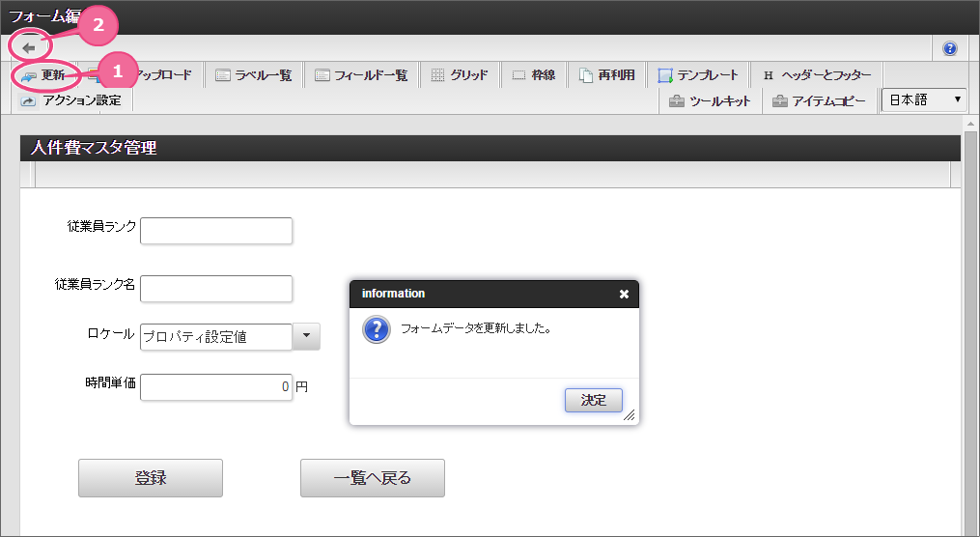Click the グリッド toolbar item

point(460,75)
